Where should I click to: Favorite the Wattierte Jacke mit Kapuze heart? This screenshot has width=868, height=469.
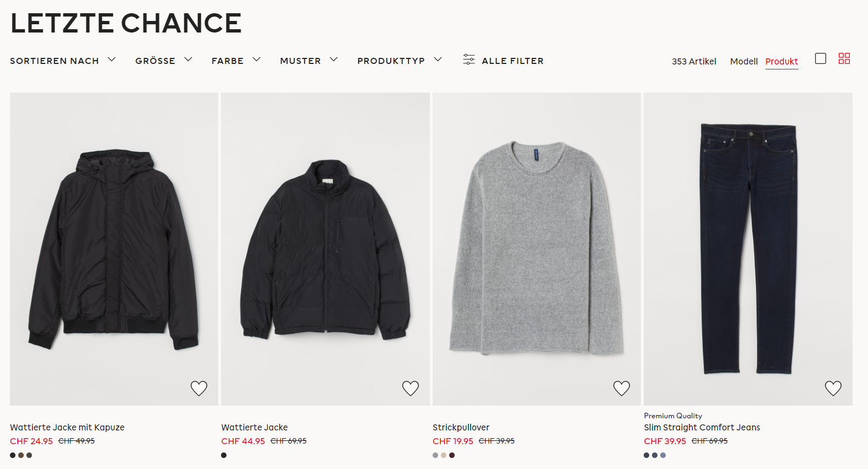point(199,388)
